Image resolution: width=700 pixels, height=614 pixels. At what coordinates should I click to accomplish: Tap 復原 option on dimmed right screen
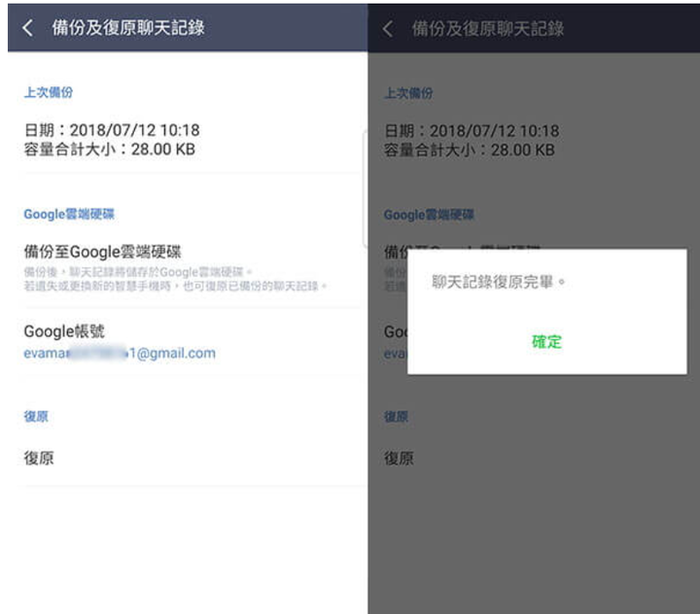point(399,459)
